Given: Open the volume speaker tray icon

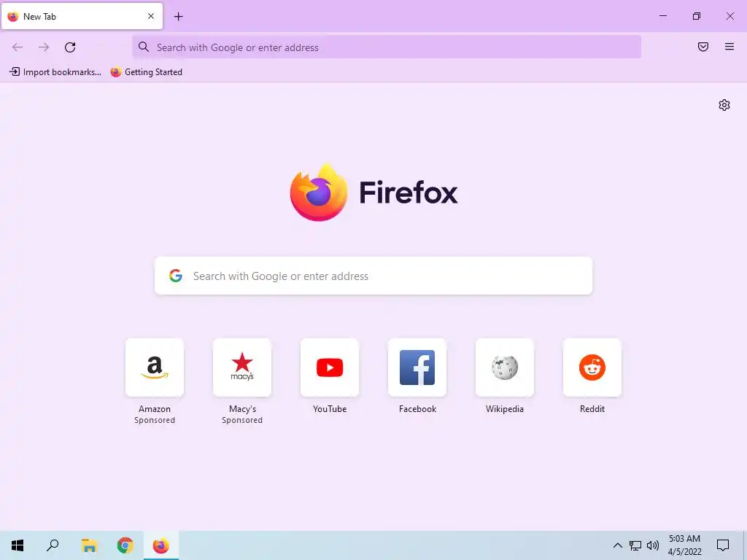Looking at the screenshot, I should coord(653,545).
